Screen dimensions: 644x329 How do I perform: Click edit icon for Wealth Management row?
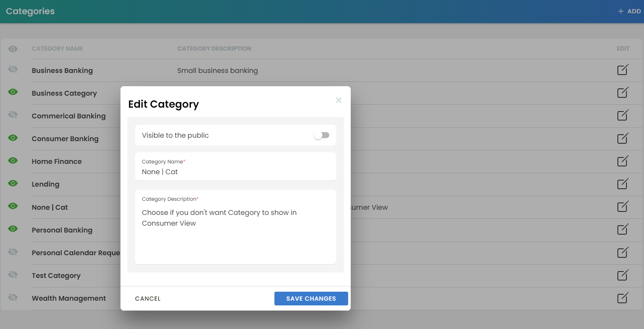tap(623, 298)
